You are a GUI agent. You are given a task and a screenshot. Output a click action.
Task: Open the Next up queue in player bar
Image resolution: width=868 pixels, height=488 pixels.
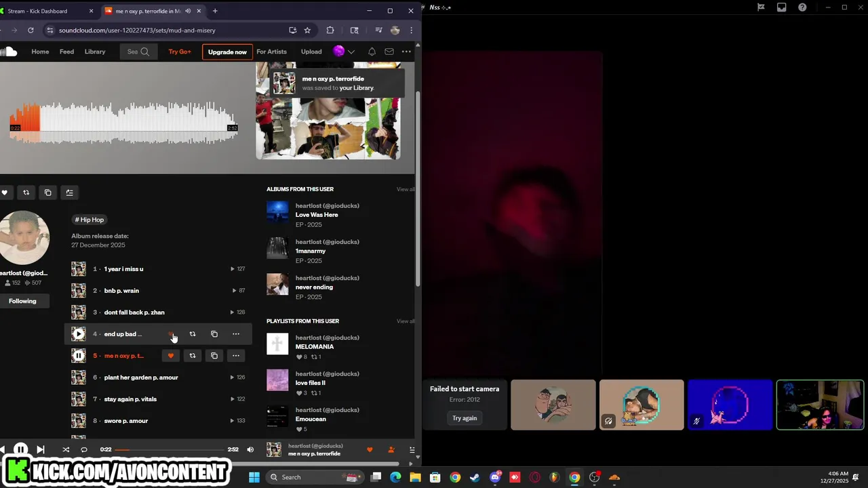point(412,449)
